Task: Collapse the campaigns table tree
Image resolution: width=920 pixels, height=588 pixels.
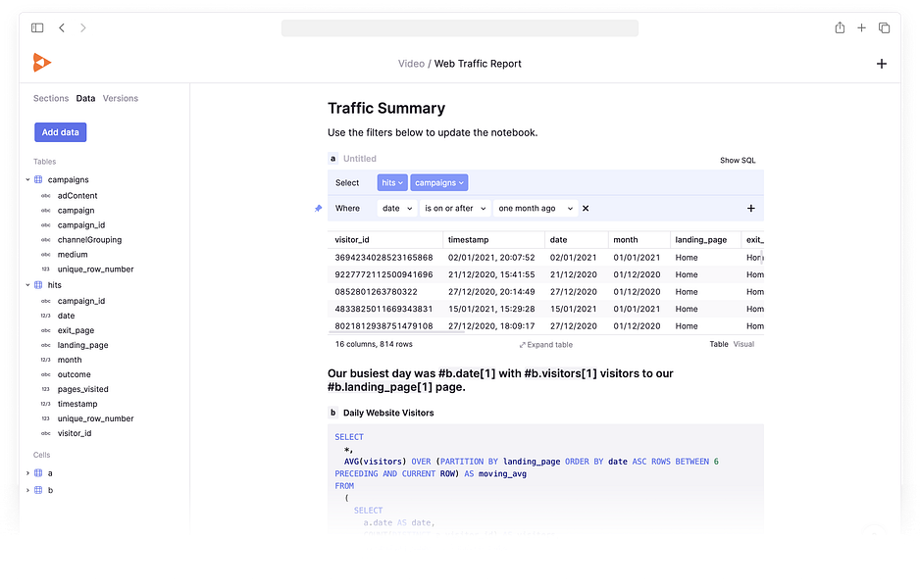Action: click(x=27, y=179)
